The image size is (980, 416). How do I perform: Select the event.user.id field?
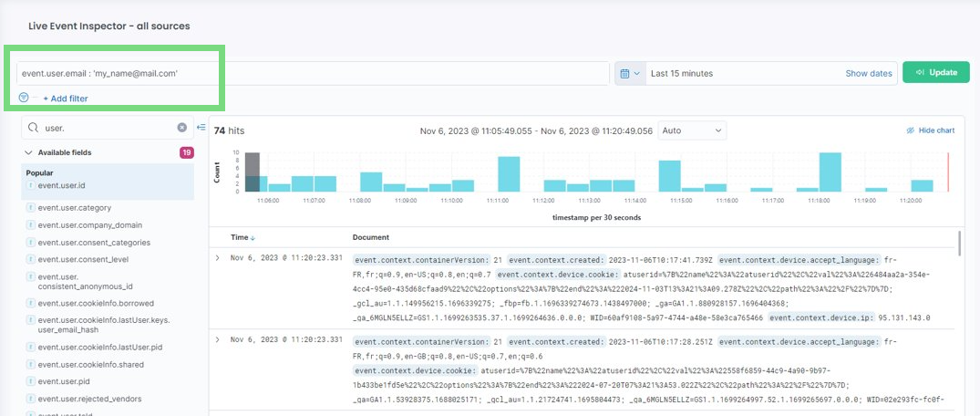(61, 186)
